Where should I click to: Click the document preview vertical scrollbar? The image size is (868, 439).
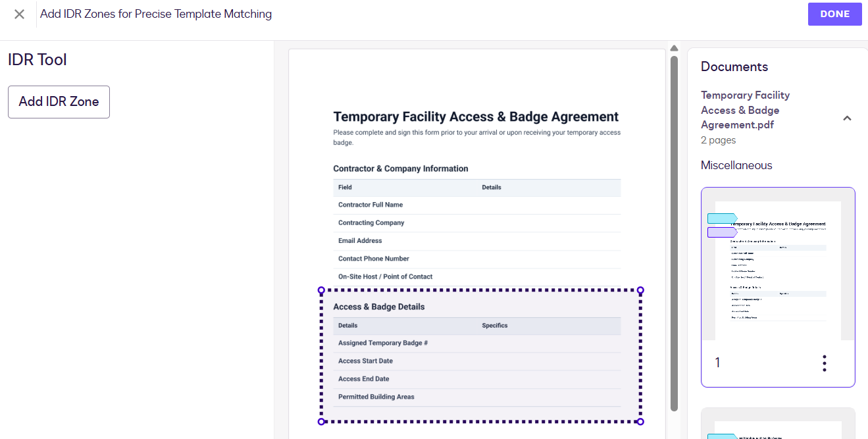pos(674,232)
